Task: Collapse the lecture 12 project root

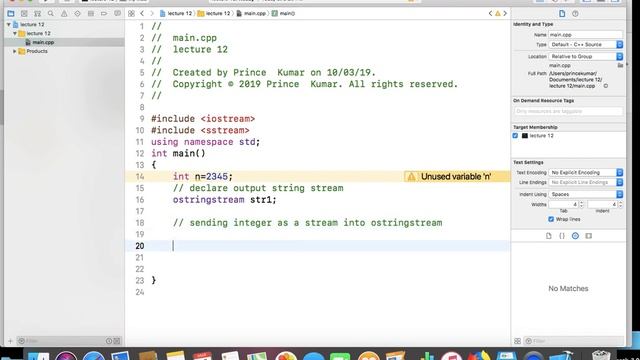Action: pyautogui.click(x=9, y=24)
